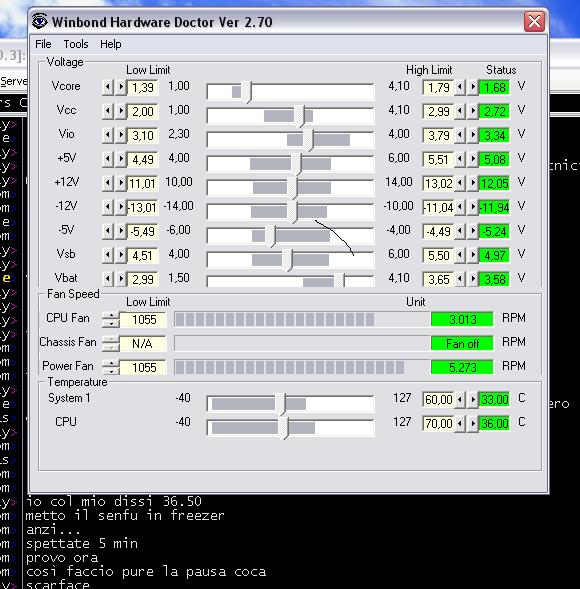Decrease Vsb high limit with left arrow
Screen dimensions: 580x589
click(460, 256)
